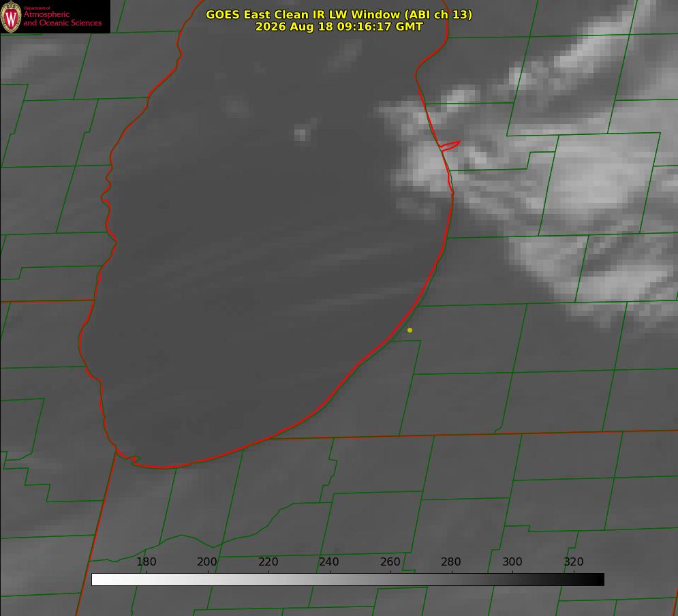Viewport: 678px width, 616px height.
Task: Click the GOES East Clean IR title
Action: point(339,14)
